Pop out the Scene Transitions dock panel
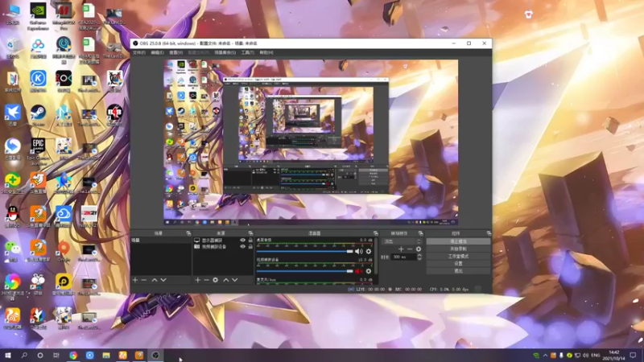 tap(420, 233)
